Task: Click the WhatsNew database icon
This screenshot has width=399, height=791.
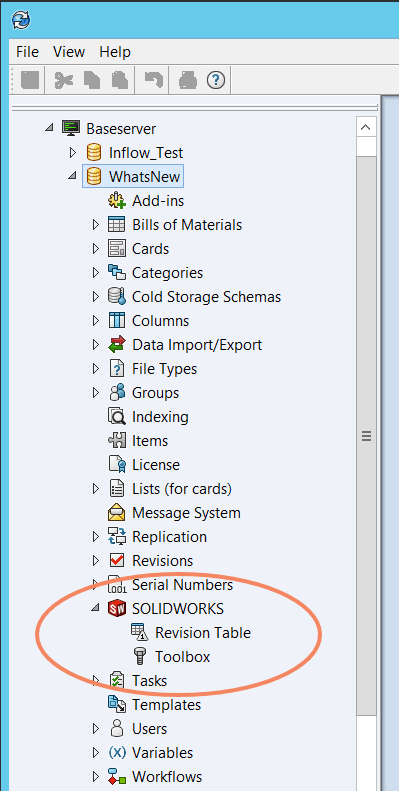Action: [93, 177]
